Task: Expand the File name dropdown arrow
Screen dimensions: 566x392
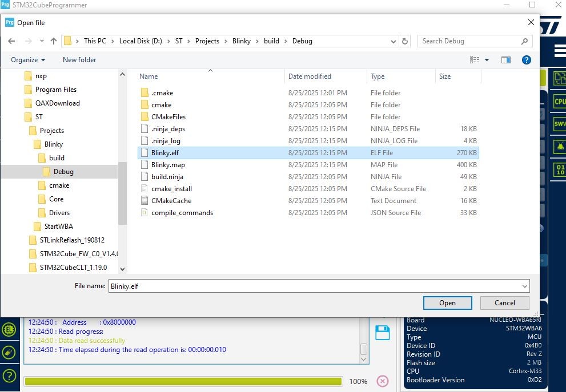Action: [524, 286]
